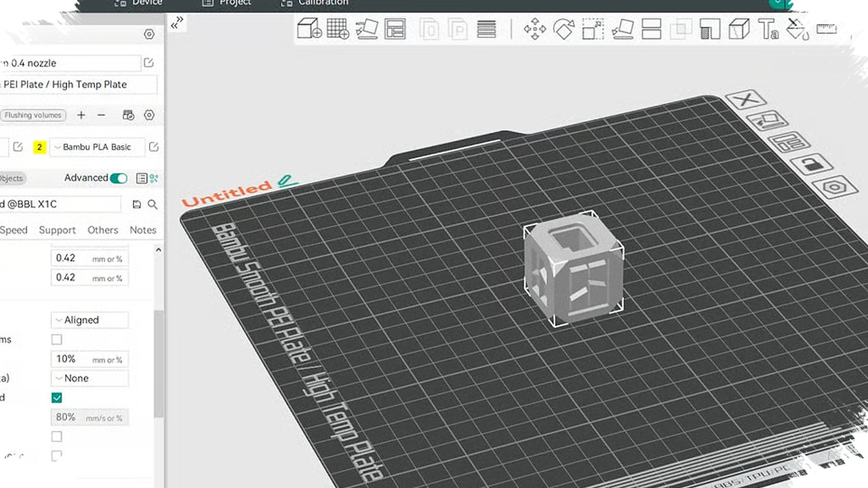Open the Aligned dropdown
868x488 pixels.
(x=90, y=320)
